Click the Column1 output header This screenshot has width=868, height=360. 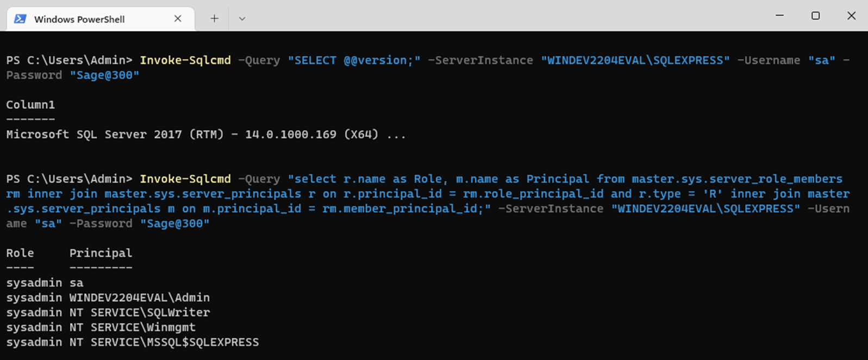tap(30, 105)
